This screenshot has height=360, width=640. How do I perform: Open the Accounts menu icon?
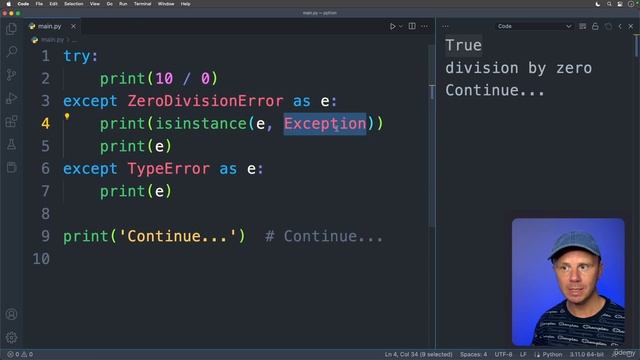tap(11, 314)
